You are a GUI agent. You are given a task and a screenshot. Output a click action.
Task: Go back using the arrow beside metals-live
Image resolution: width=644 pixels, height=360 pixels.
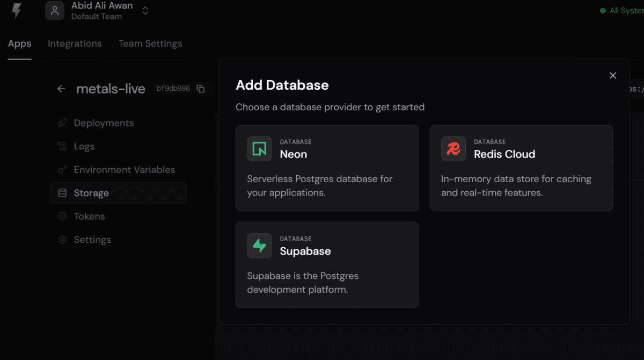tap(61, 89)
